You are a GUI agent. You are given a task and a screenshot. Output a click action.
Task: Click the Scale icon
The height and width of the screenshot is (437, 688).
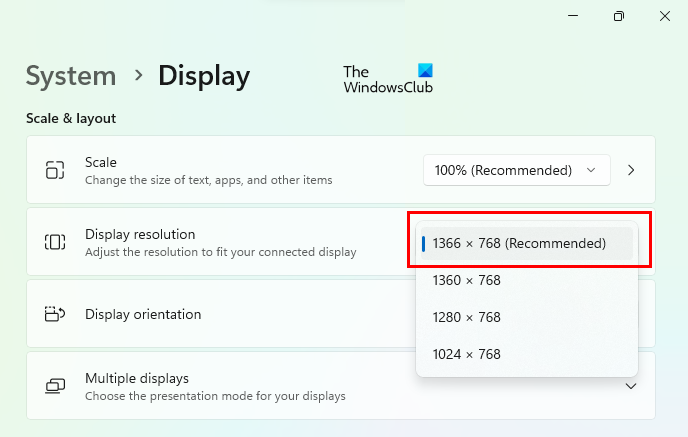tap(55, 170)
